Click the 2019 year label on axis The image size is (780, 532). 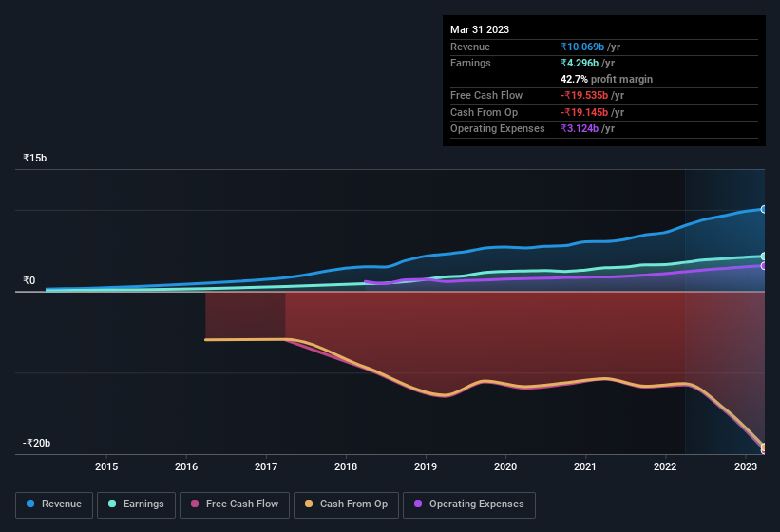point(426,466)
